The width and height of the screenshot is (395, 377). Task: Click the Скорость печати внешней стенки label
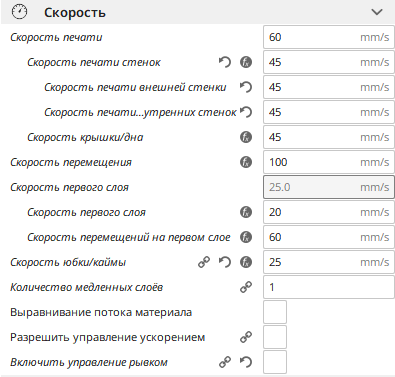point(135,87)
